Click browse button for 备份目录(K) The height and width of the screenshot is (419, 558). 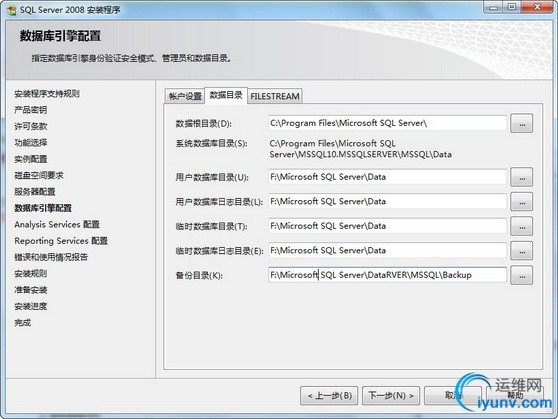click(x=521, y=275)
